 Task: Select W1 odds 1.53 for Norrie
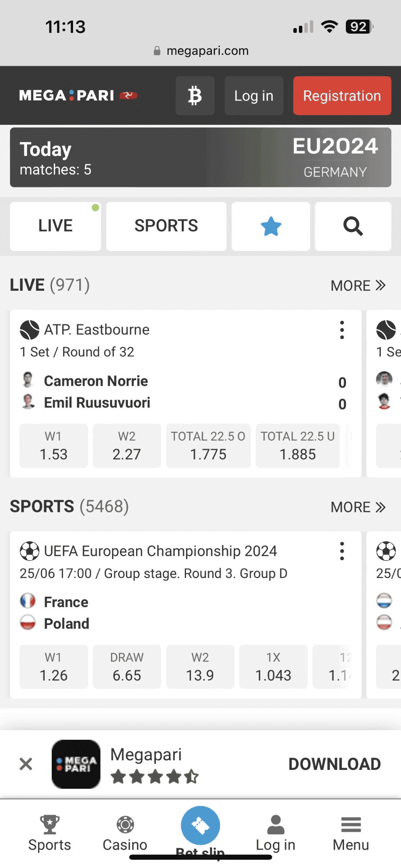(x=53, y=446)
